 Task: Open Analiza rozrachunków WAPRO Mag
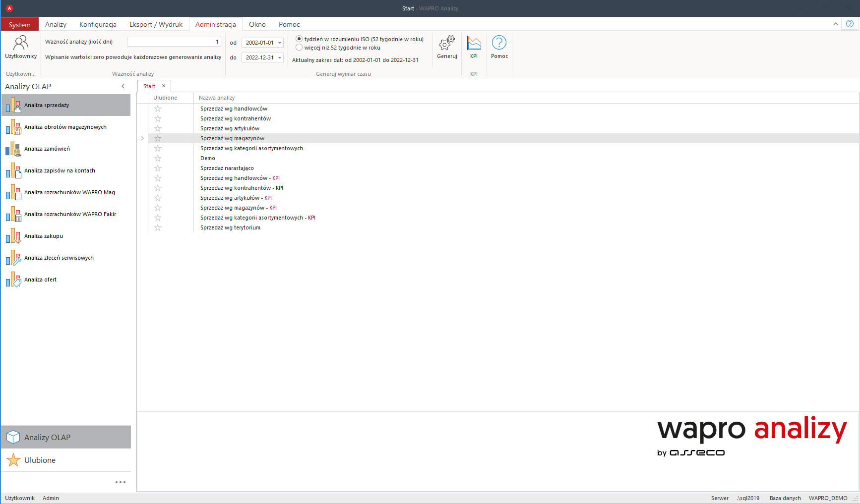tap(66, 192)
